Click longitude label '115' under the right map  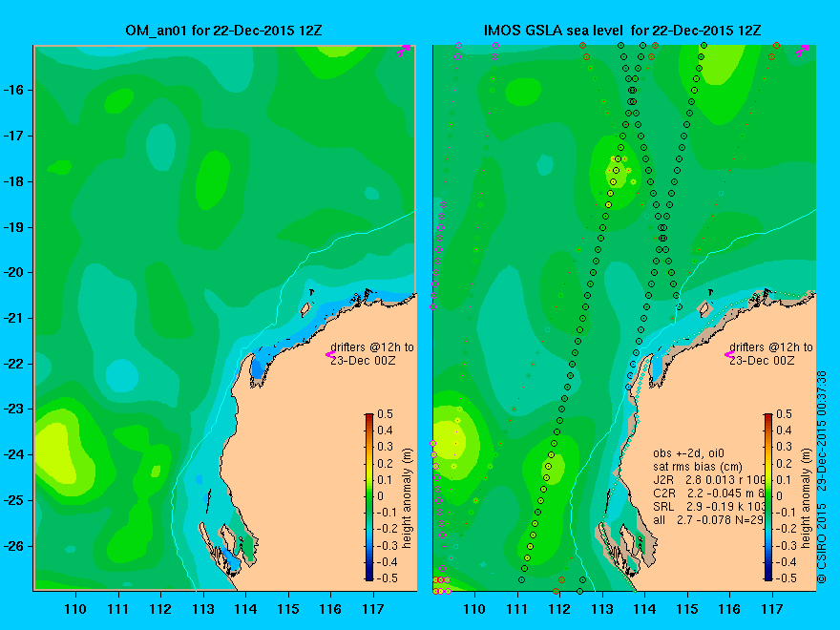687,609
